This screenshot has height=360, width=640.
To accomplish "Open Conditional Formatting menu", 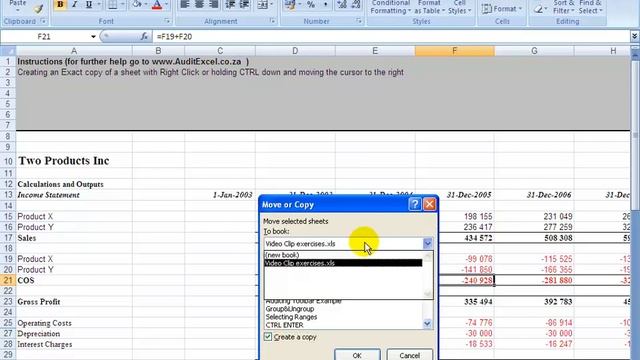I will 390,7.
